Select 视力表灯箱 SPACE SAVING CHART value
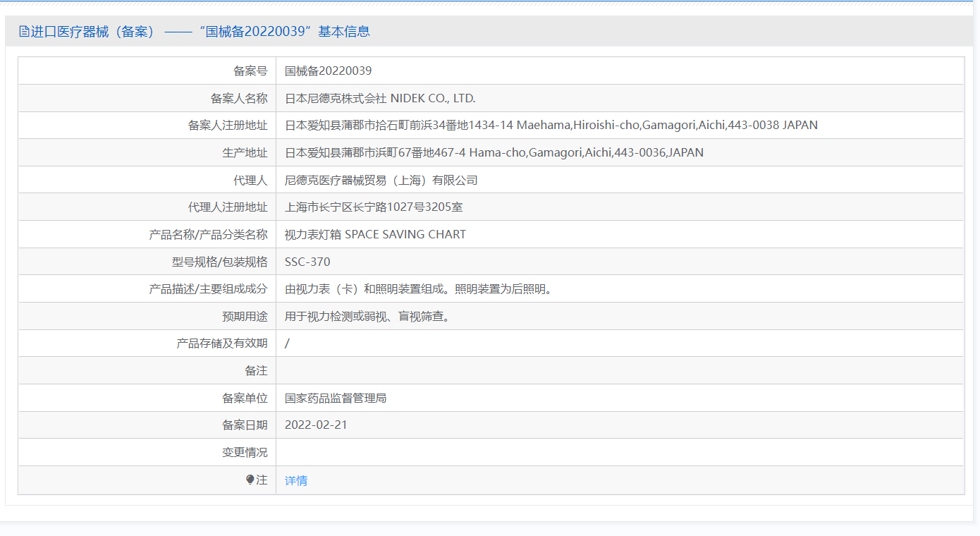 pyautogui.click(x=375, y=234)
